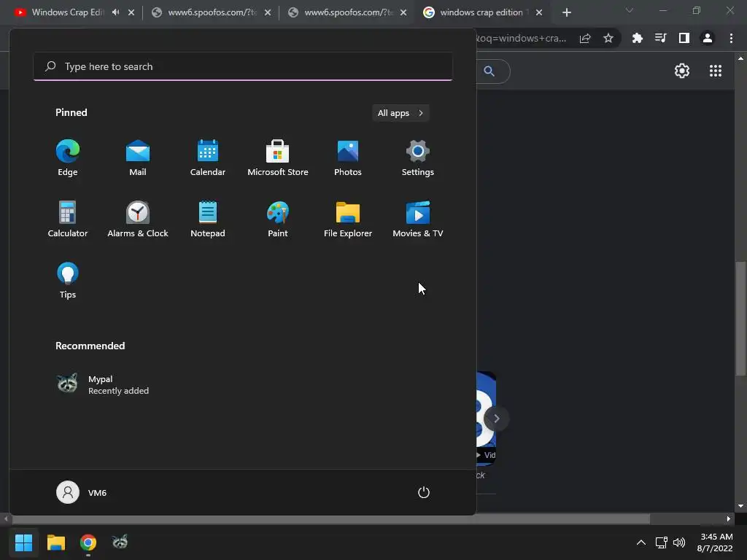
Task: Open the clock and date flyout
Action: (x=715, y=542)
